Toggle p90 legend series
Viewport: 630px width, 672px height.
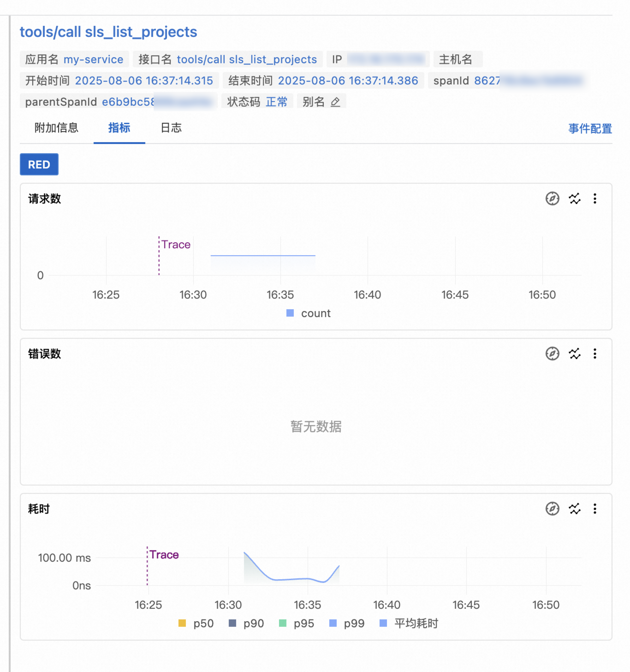tap(246, 623)
